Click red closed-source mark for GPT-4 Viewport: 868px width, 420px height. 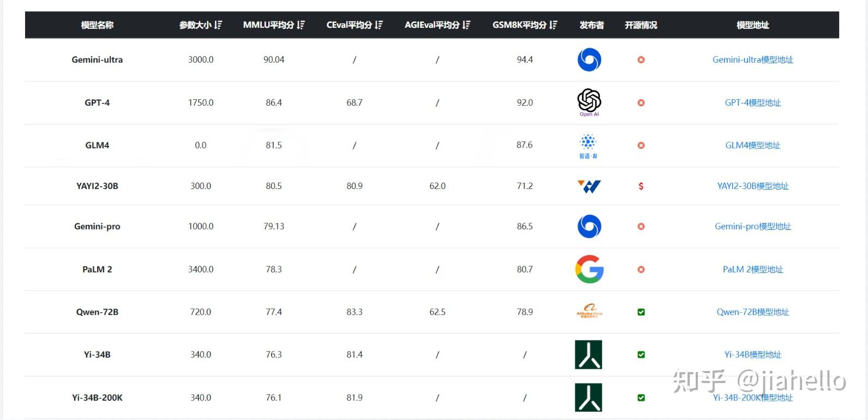641,102
